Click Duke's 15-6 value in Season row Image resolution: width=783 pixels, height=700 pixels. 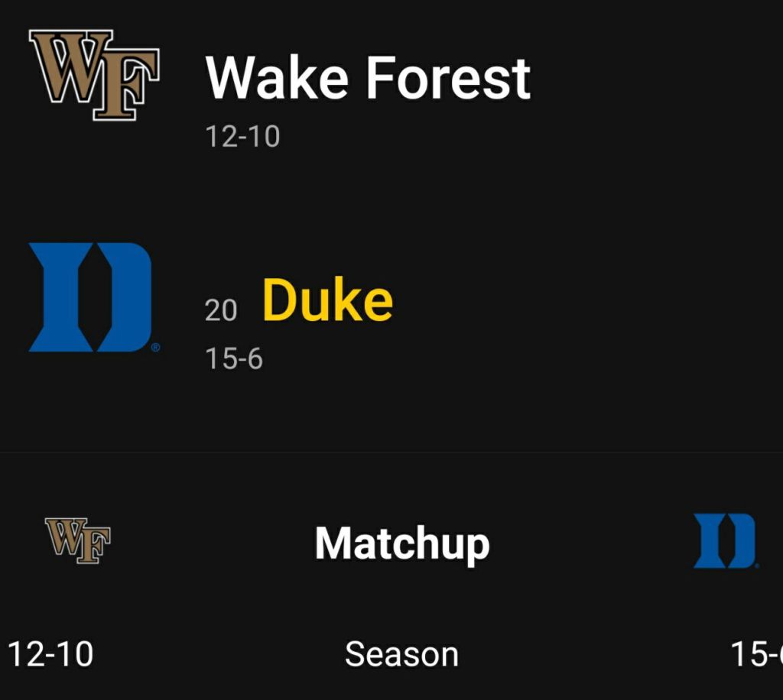tap(756, 655)
